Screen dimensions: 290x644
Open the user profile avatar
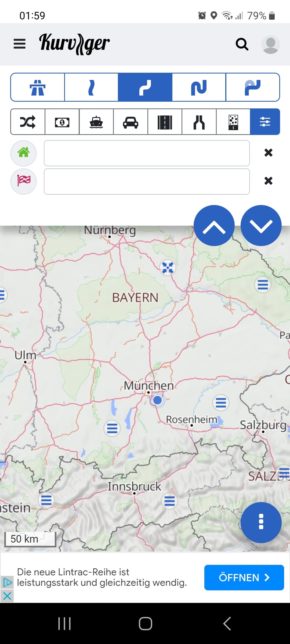tap(270, 45)
